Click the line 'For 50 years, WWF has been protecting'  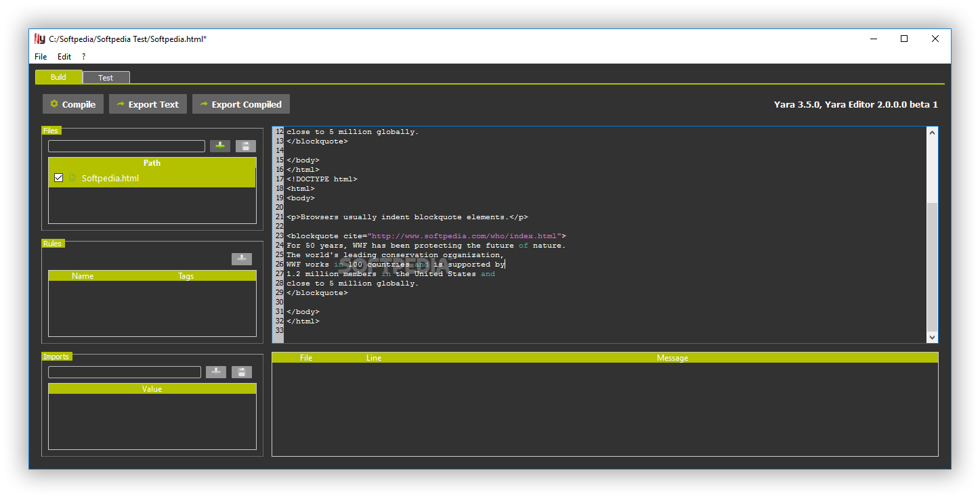coord(426,246)
